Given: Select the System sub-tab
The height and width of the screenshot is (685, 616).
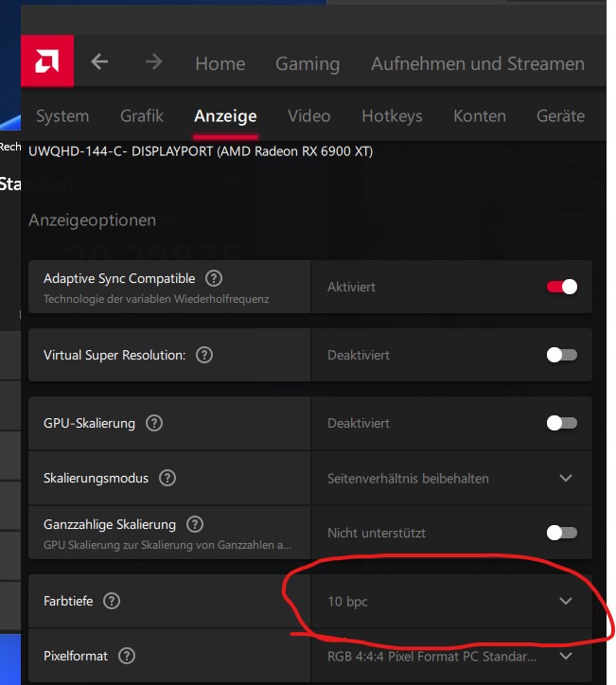Looking at the screenshot, I should pos(62,116).
